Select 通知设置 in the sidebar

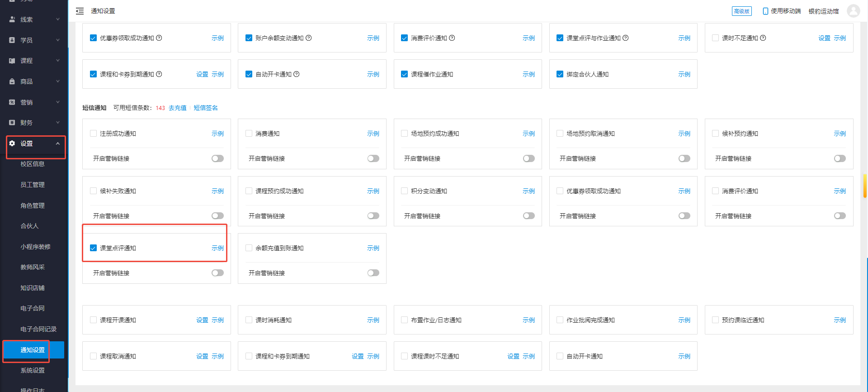33,350
